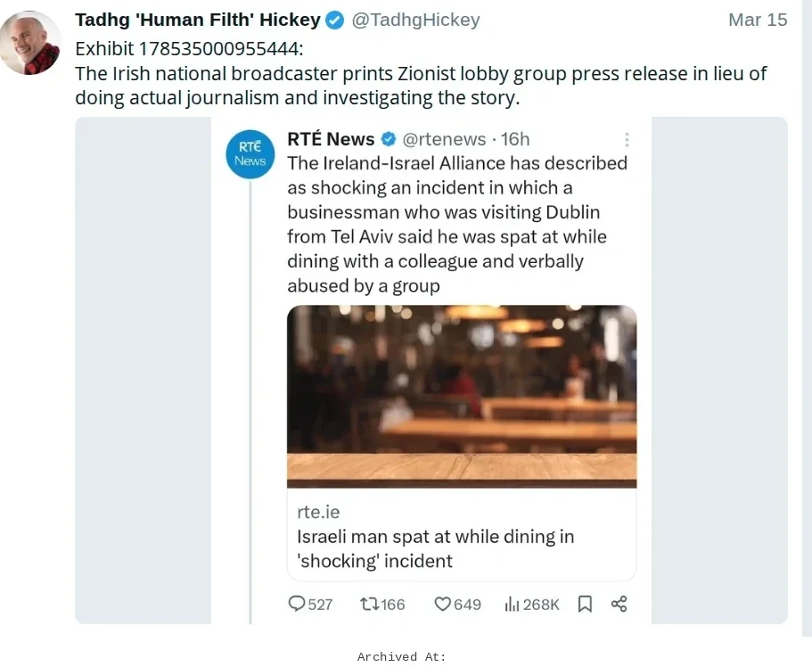
Task: Open the rte.ie article link
Action: [x=318, y=512]
